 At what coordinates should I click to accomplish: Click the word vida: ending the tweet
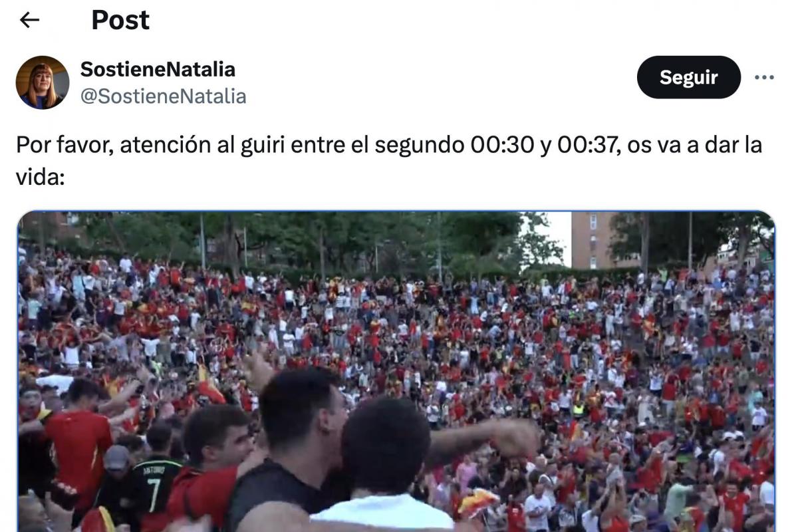(39, 178)
